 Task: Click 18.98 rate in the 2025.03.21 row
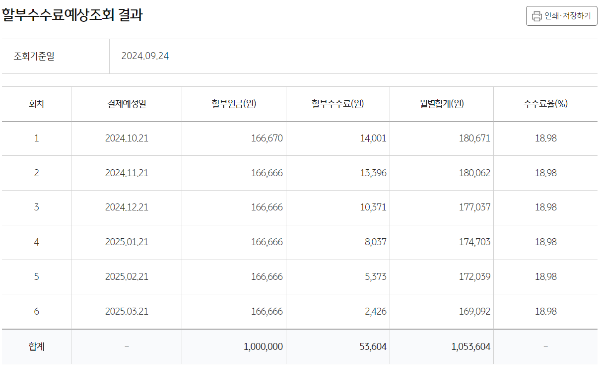coord(546,311)
